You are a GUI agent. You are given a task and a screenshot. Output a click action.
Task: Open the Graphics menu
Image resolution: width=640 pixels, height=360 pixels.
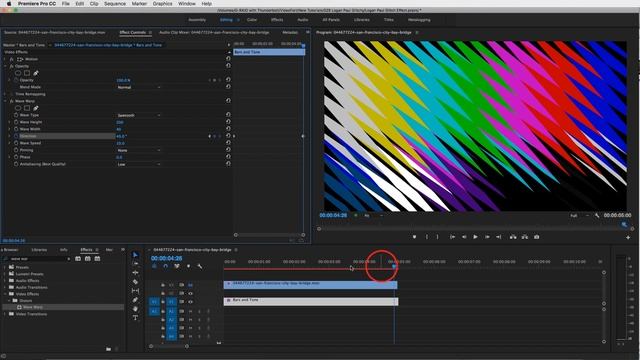point(162,4)
